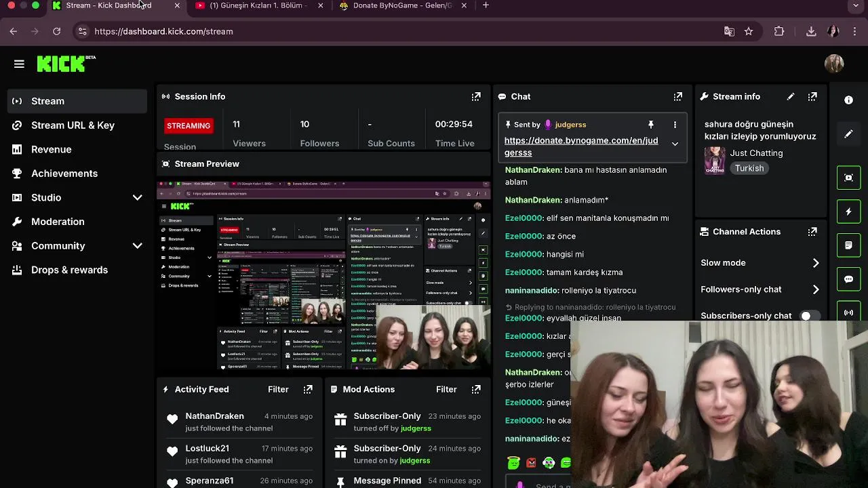Close the Stream - Kick Dashboard tab
Screen dimensions: 868x488
pos(177,5)
